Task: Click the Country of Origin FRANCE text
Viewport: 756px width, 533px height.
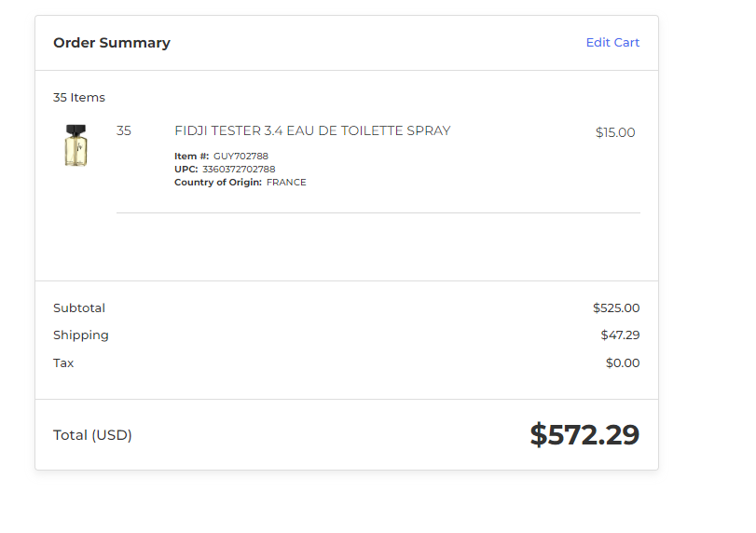Action: click(x=241, y=182)
